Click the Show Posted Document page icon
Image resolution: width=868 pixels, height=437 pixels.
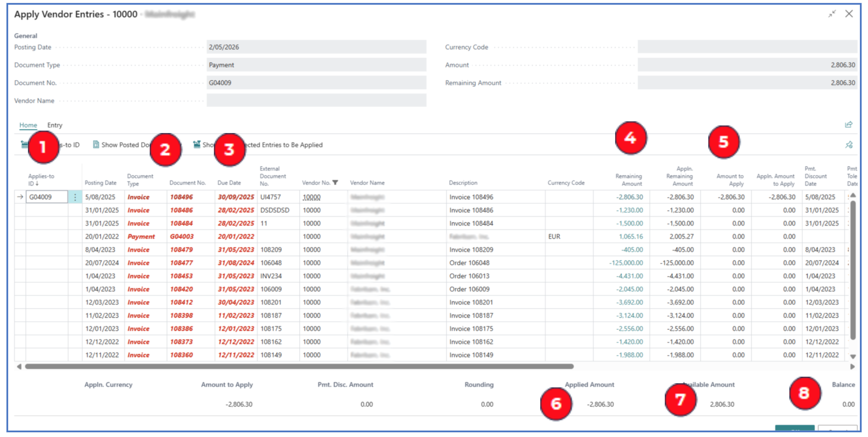click(x=96, y=145)
